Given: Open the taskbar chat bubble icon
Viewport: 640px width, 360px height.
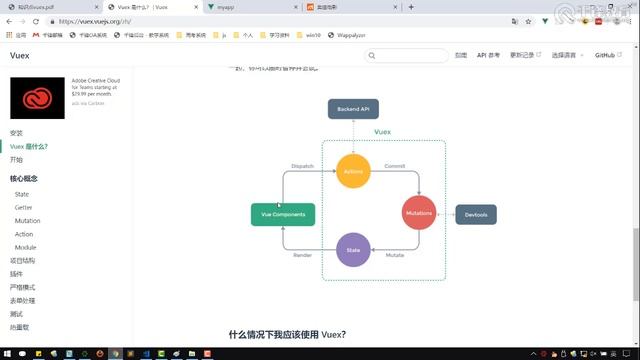Looking at the screenshot, I should click(22, 353).
